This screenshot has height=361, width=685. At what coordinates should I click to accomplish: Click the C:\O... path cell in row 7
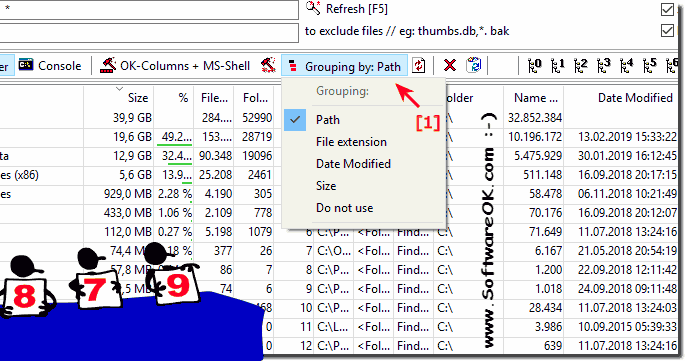coord(333,251)
